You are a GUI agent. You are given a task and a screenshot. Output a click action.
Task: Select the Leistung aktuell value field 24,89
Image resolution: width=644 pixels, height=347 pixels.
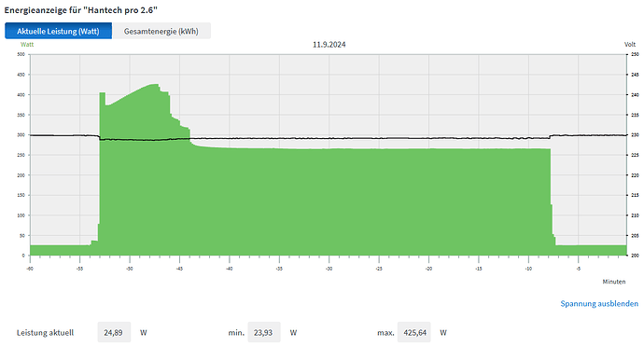(114, 332)
